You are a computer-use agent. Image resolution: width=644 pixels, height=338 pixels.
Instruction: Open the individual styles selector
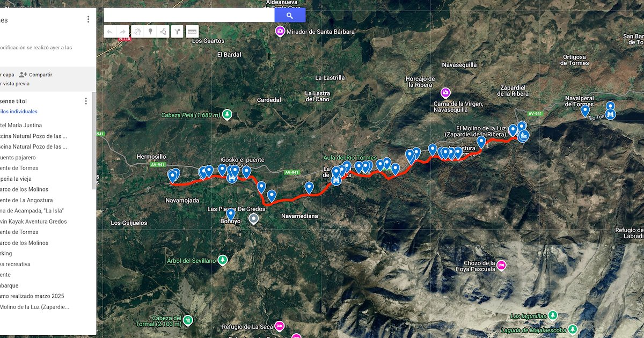coord(19,112)
